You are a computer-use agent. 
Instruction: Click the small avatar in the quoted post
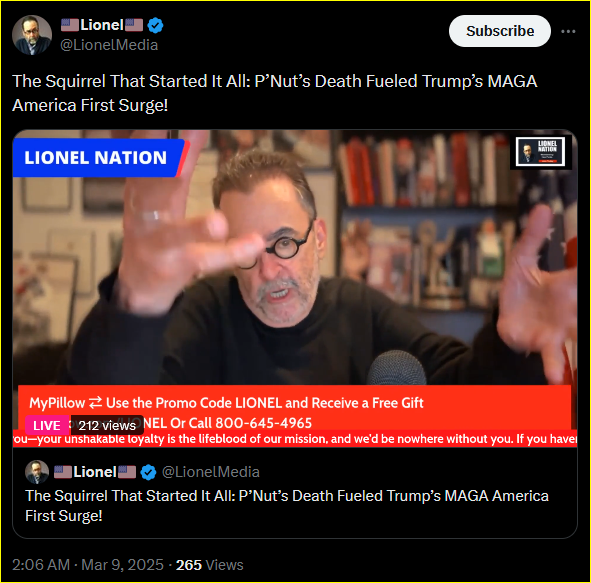tap(37, 472)
